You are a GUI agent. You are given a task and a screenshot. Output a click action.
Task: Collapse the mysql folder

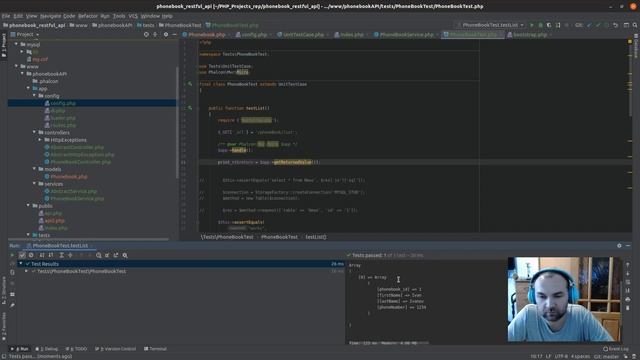click(16, 44)
